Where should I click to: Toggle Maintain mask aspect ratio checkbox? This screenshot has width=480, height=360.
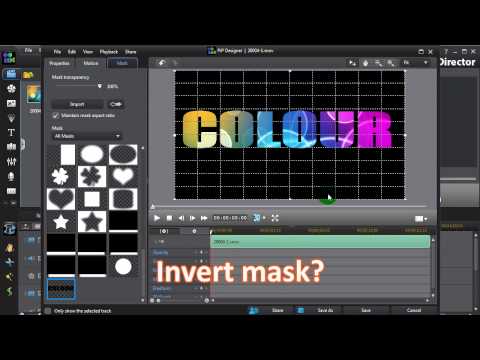(55, 115)
